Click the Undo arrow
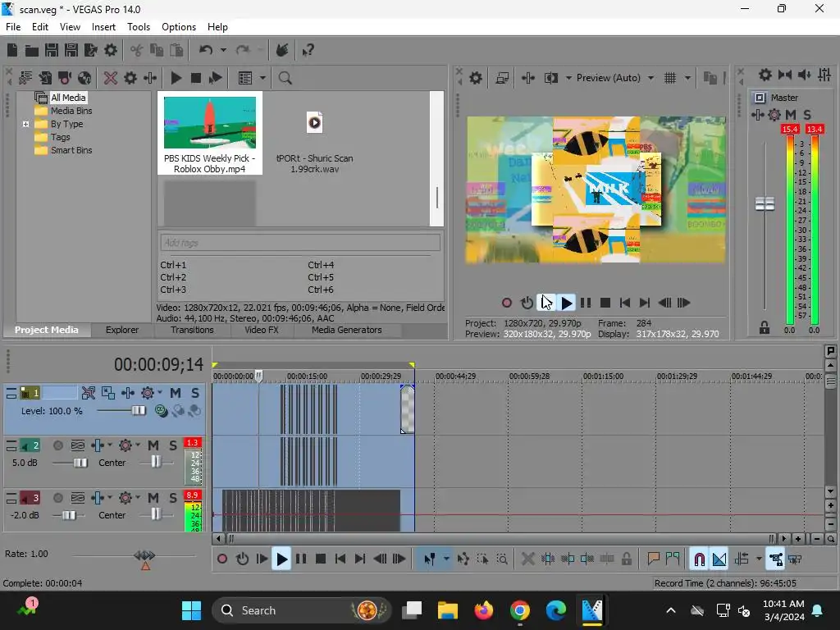Viewport: 840px width, 630px height. click(206, 50)
